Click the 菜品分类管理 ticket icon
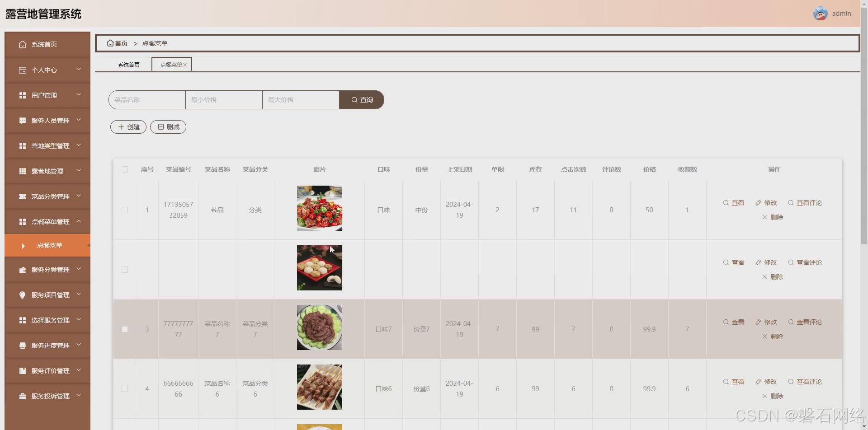 [x=23, y=196]
